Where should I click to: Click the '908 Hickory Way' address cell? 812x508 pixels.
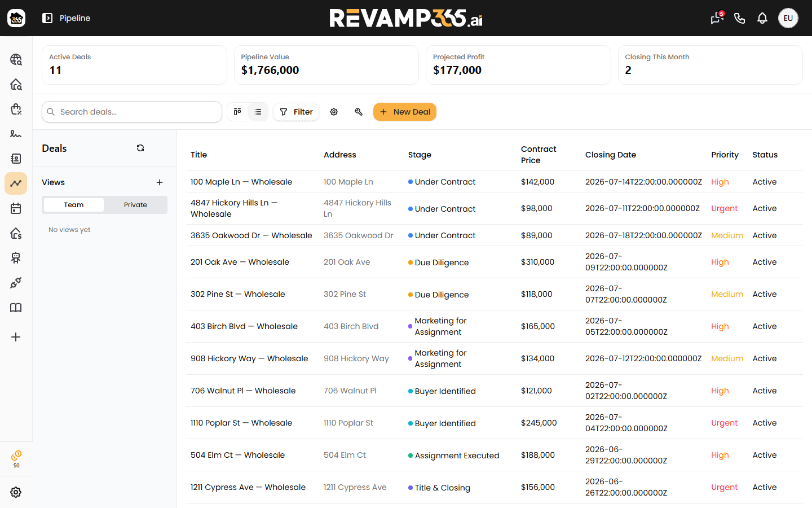(x=356, y=358)
